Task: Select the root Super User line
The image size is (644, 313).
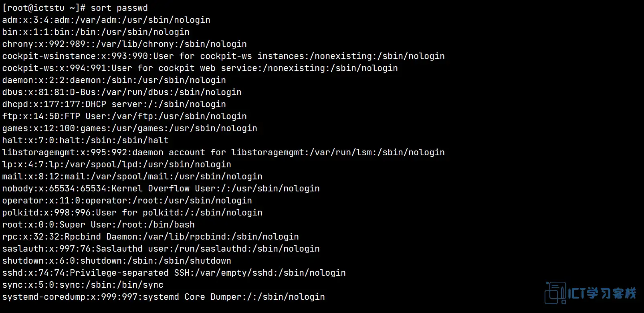Action: (99, 225)
